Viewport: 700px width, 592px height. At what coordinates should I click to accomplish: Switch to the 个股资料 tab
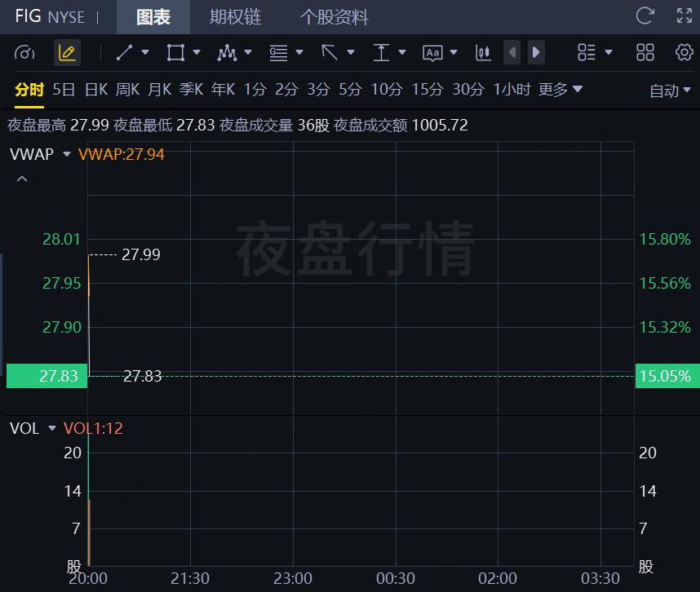pos(334,17)
